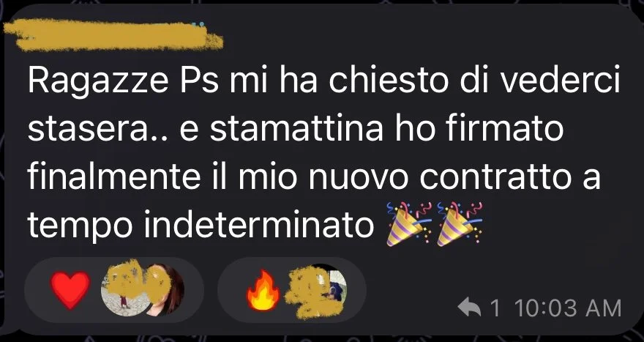
Task: Open the scribbled-out sender name
Action: pos(112,36)
